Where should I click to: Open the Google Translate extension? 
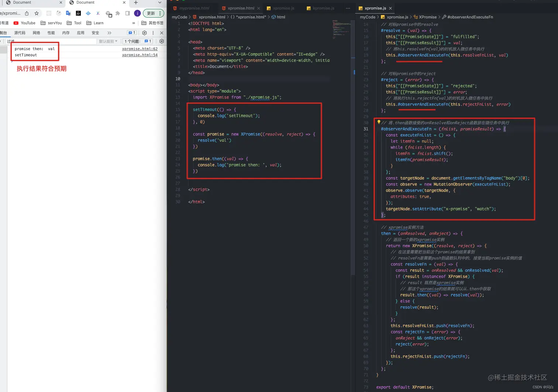(68, 13)
